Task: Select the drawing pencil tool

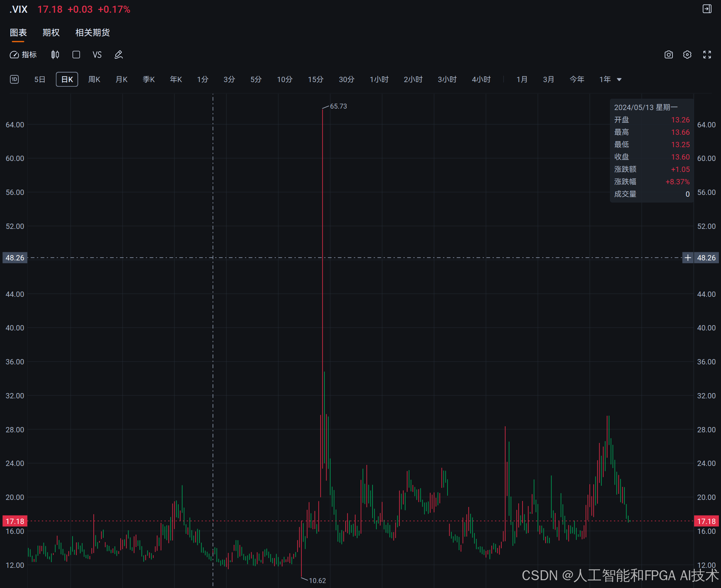Action: 119,54
